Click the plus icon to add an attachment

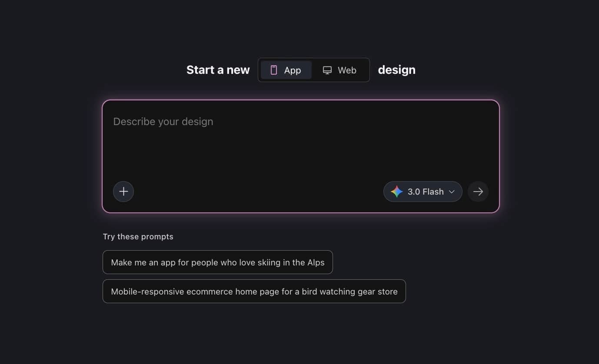[x=123, y=192]
